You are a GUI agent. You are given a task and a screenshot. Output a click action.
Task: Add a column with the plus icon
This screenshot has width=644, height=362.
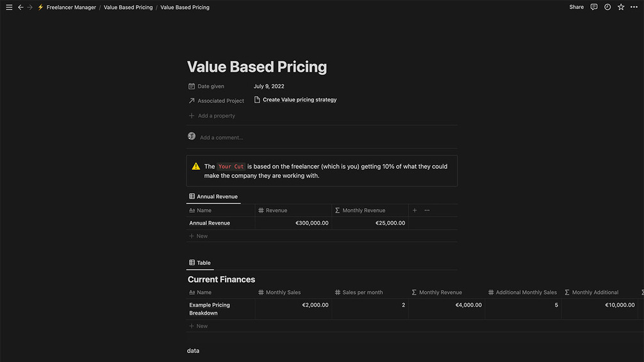tap(415, 210)
